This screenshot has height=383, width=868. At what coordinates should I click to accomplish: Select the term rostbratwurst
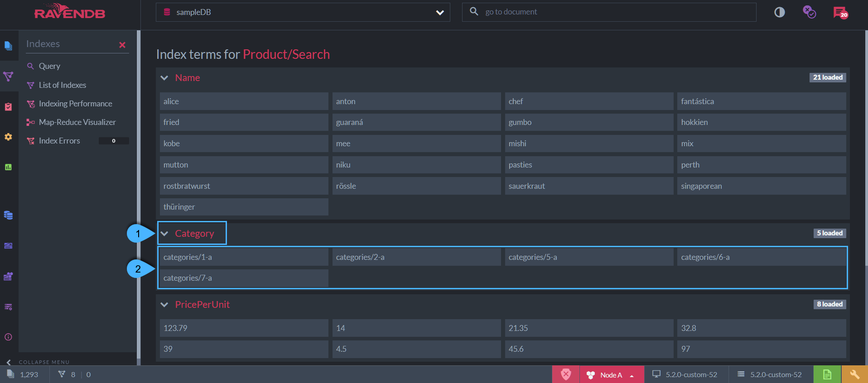[x=244, y=186]
